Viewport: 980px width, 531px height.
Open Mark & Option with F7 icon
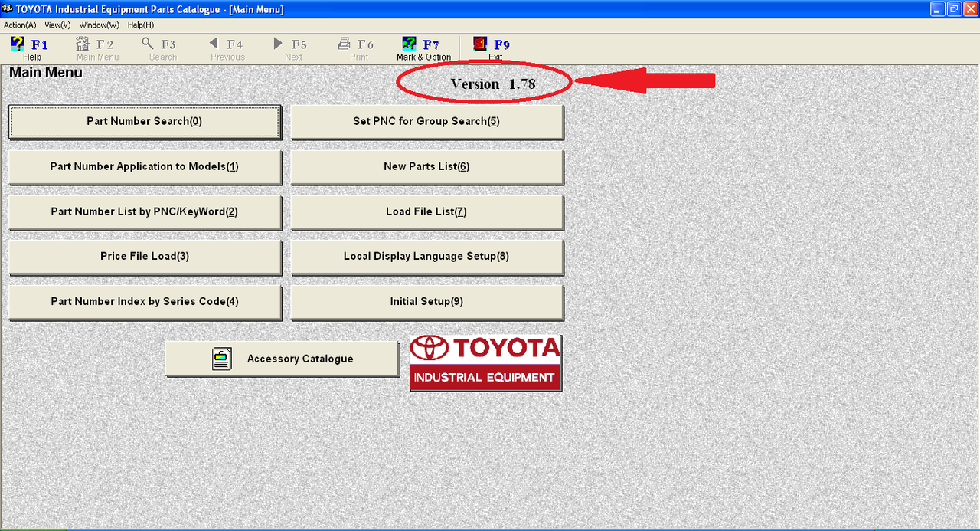coord(410,44)
